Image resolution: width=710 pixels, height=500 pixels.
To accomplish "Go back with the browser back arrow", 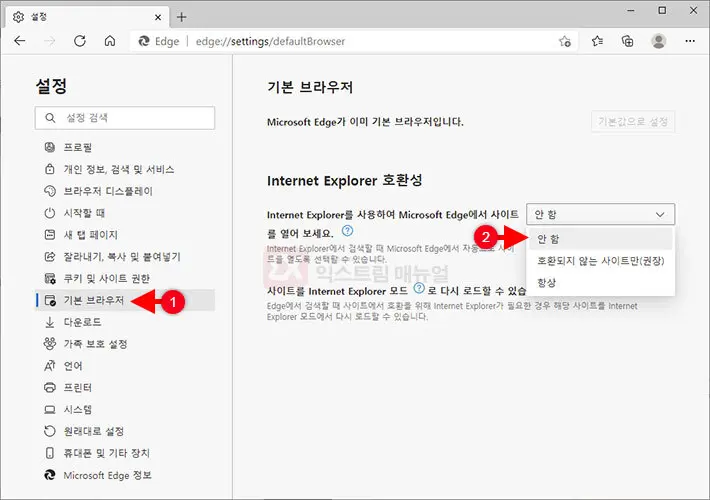I will pyautogui.click(x=20, y=41).
